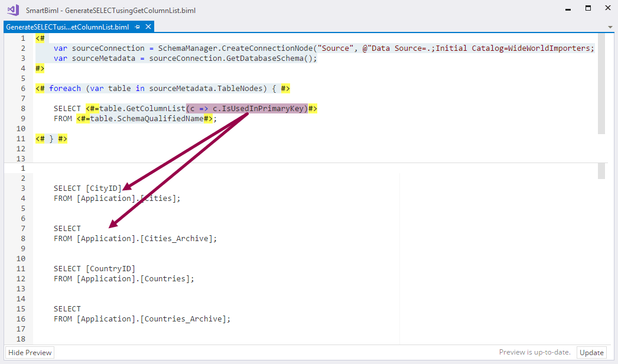Close the SmartBiml window
This screenshot has height=364, width=618.
[607, 8]
